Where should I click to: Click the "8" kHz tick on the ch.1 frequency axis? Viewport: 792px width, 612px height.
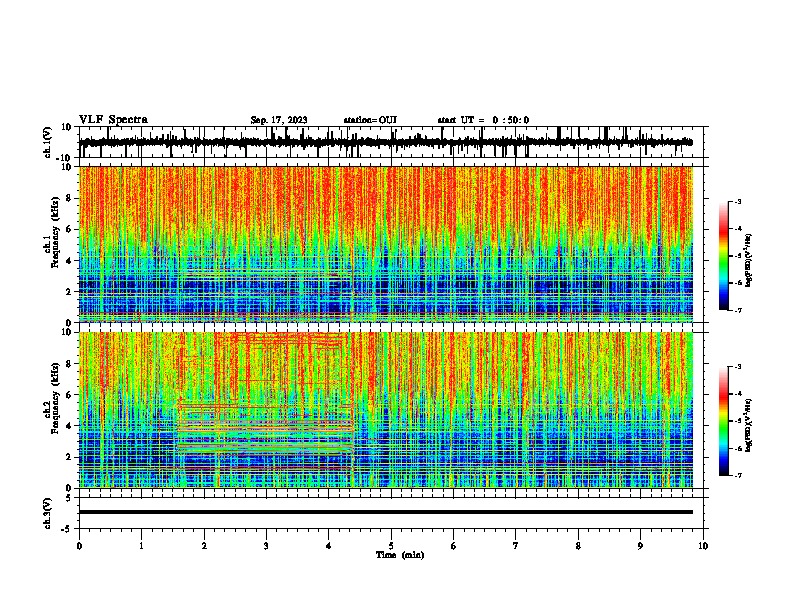(70, 198)
